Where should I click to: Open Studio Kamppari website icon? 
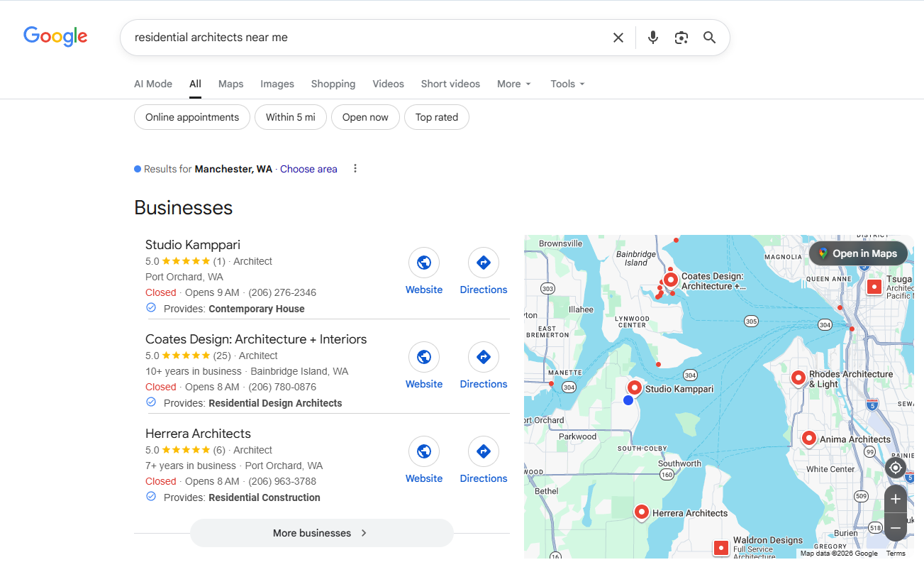tap(424, 263)
